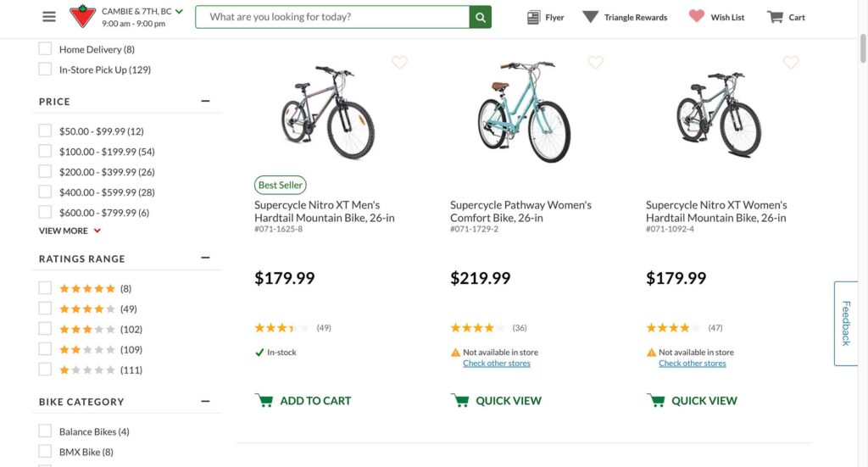Open the Flyer icon link
The image size is (868, 467).
tap(545, 17)
